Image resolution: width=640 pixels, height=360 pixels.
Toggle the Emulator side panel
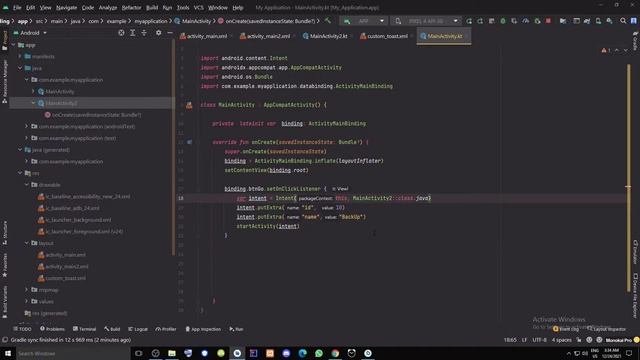[x=636, y=252]
